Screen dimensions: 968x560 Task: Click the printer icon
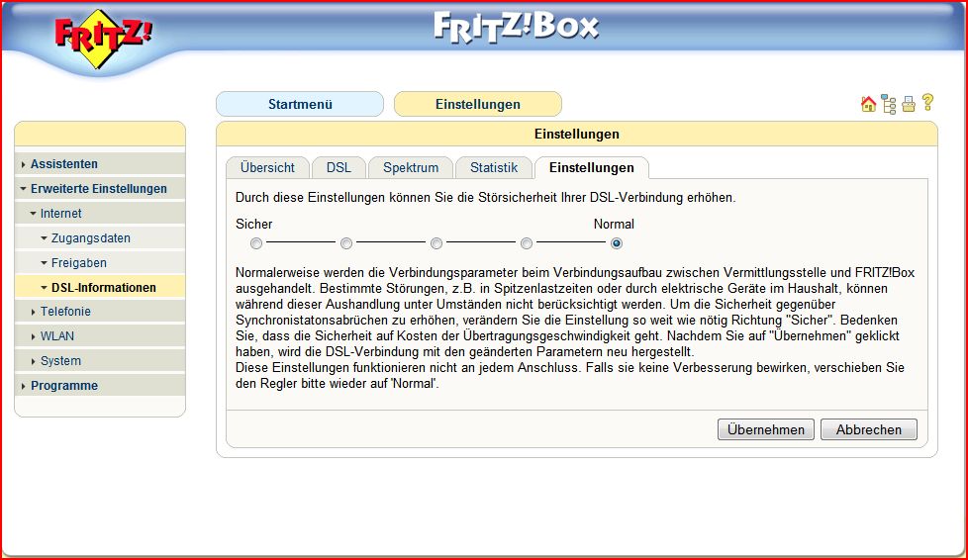point(908,104)
